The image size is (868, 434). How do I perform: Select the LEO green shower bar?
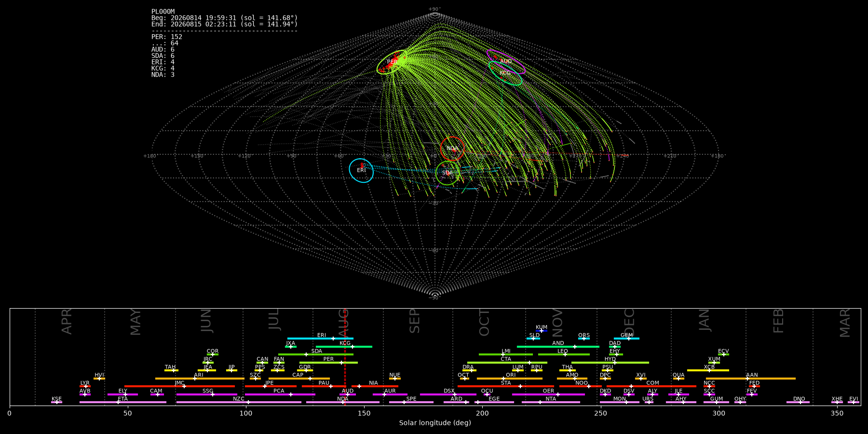click(x=564, y=354)
